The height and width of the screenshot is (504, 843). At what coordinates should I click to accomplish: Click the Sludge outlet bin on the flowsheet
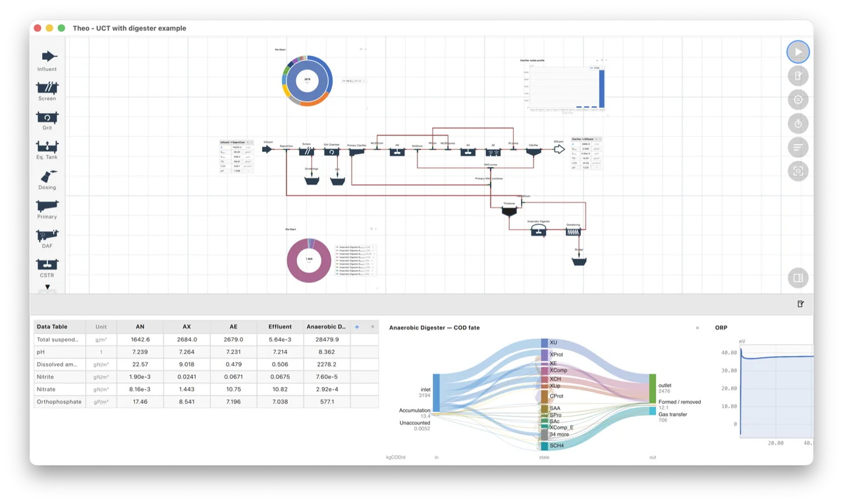pyautogui.click(x=579, y=261)
